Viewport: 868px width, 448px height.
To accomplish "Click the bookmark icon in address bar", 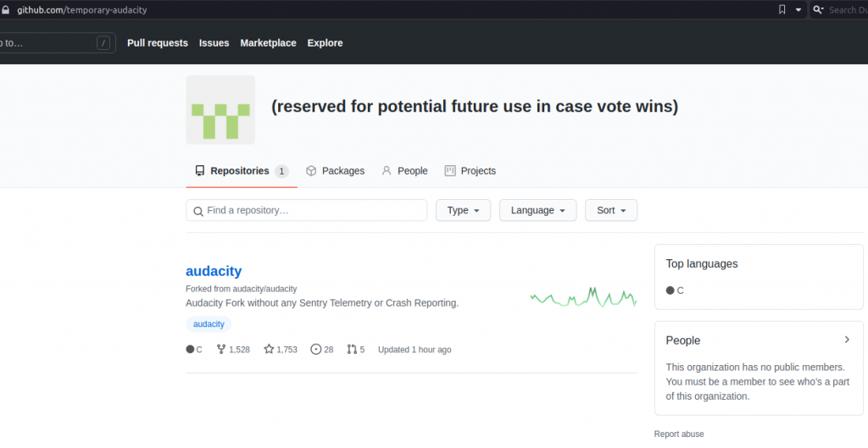I will click(x=782, y=9).
